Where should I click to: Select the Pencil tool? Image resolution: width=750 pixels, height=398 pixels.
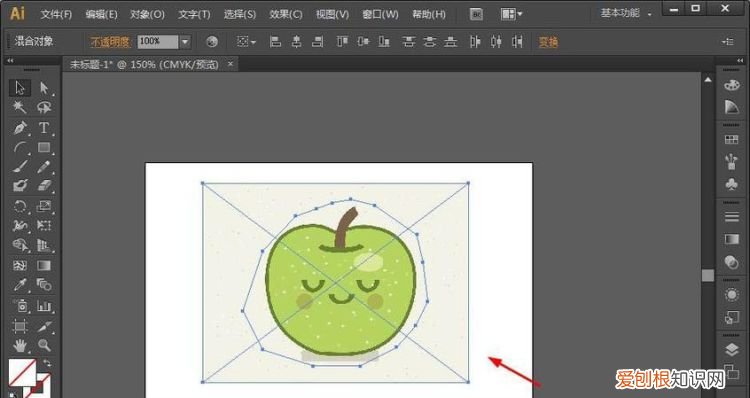(44, 166)
